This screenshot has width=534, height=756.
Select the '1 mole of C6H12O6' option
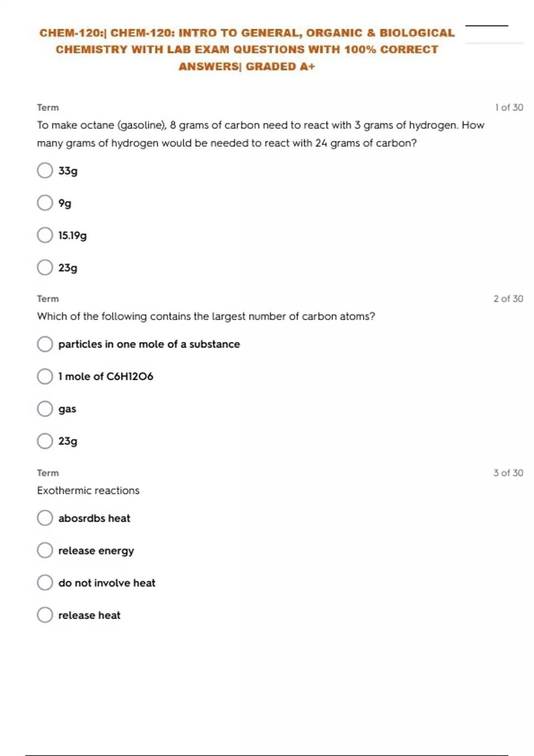[45, 377]
